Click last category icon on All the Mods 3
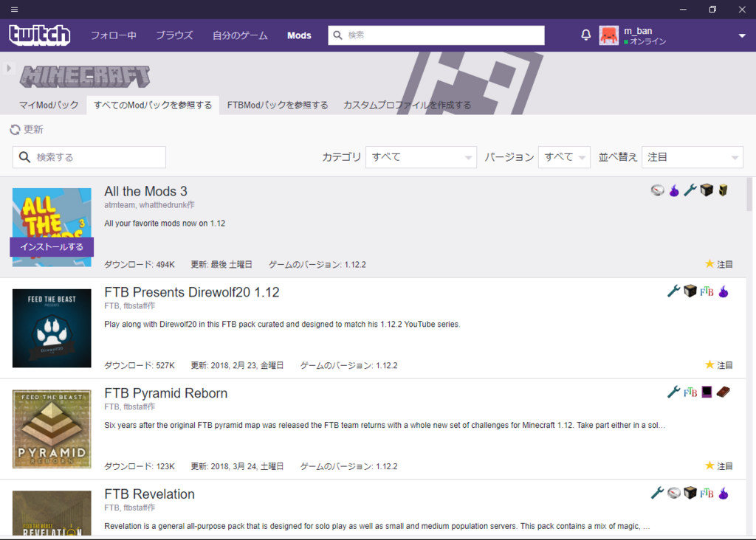The width and height of the screenshot is (756, 540). point(723,190)
